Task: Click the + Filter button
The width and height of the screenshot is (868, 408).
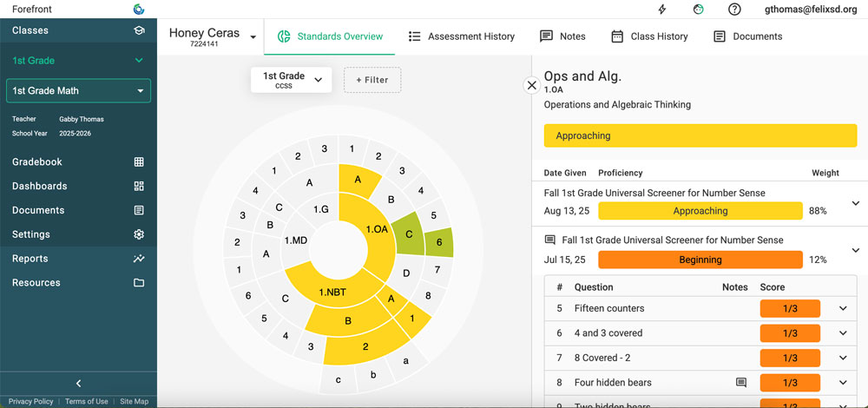Action: coord(372,80)
